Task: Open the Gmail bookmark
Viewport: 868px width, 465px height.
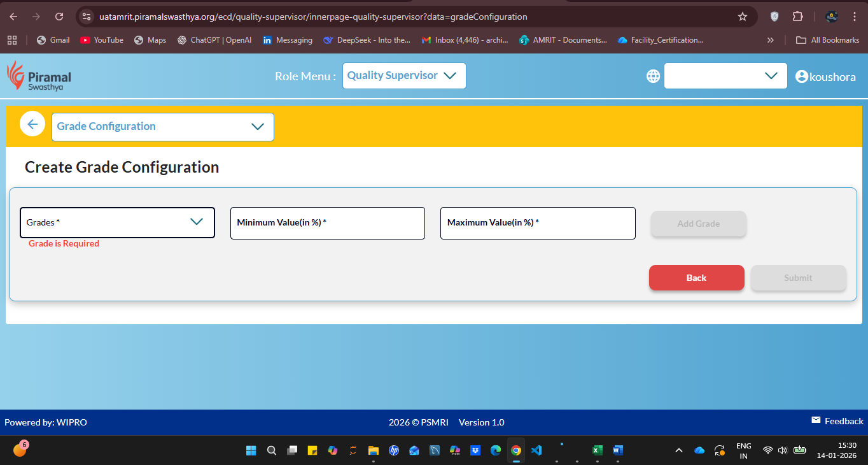Action: (x=53, y=40)
